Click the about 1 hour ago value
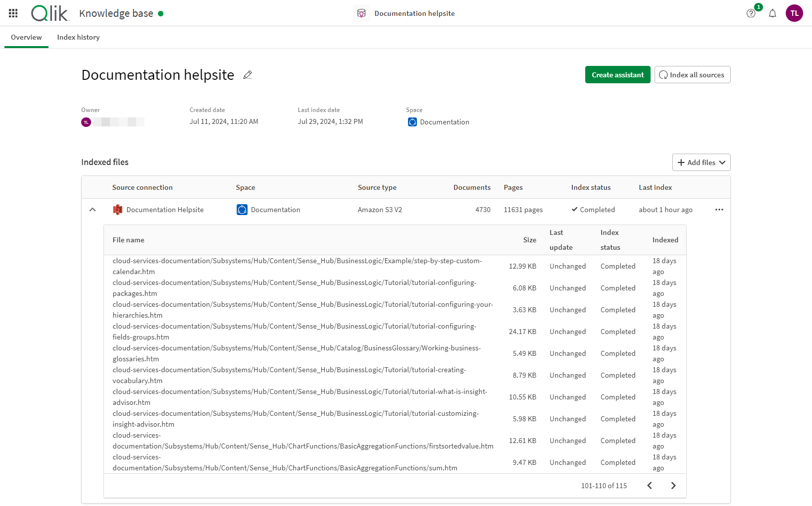812x506 pixels. 665,210
